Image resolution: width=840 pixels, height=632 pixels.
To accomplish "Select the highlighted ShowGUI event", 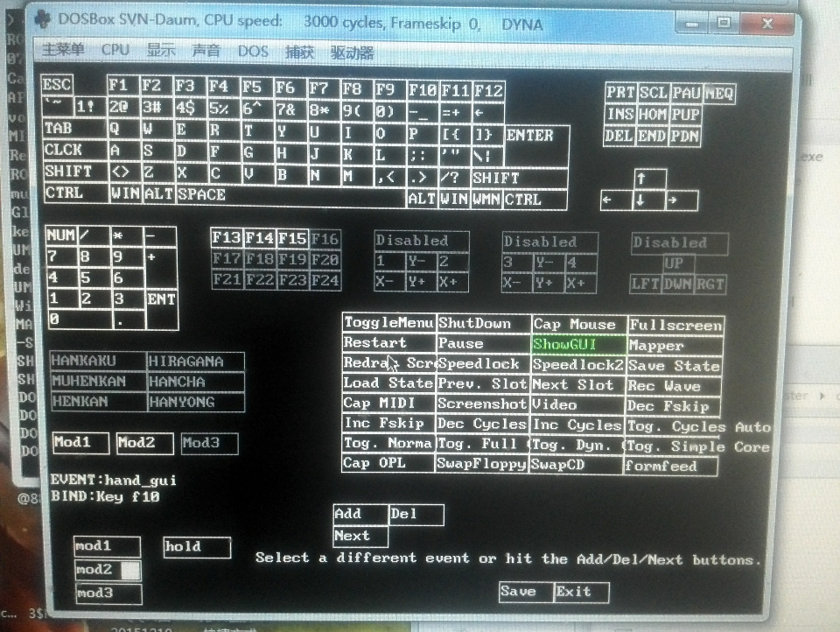I will pos(578,345).
